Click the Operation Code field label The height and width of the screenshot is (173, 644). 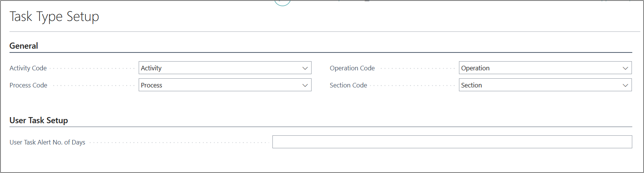[x=352, y=68]
